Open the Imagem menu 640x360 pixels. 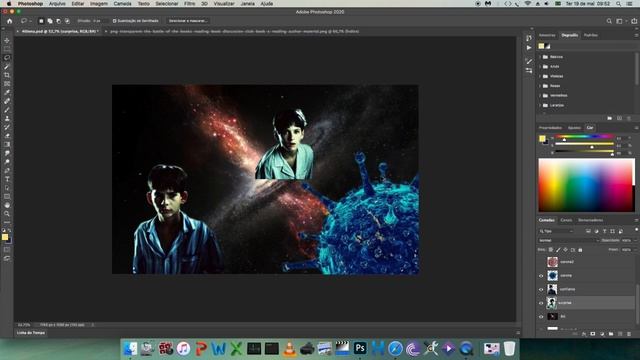[x=99, y=3]
